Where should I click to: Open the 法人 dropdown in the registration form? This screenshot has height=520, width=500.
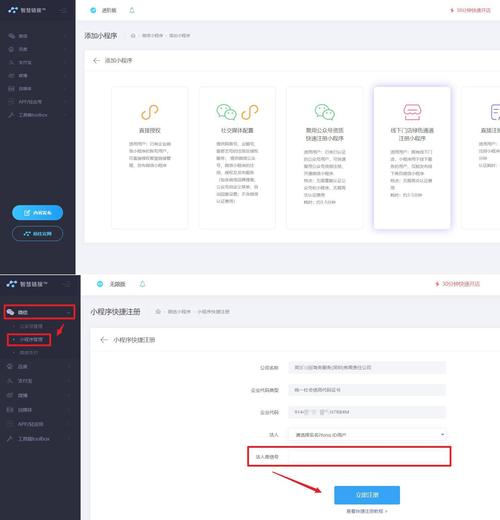click(367, 435)
